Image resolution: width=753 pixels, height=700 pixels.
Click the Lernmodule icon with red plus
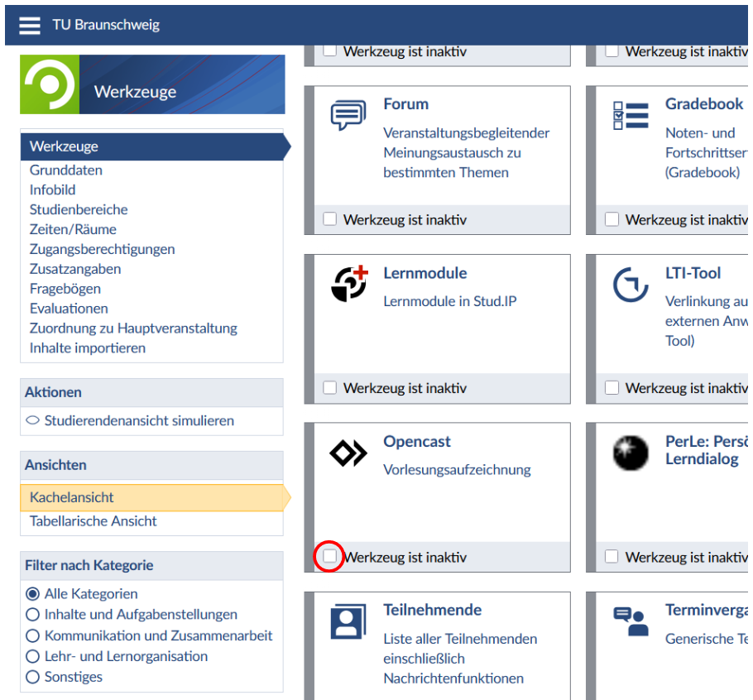(349, 284)
